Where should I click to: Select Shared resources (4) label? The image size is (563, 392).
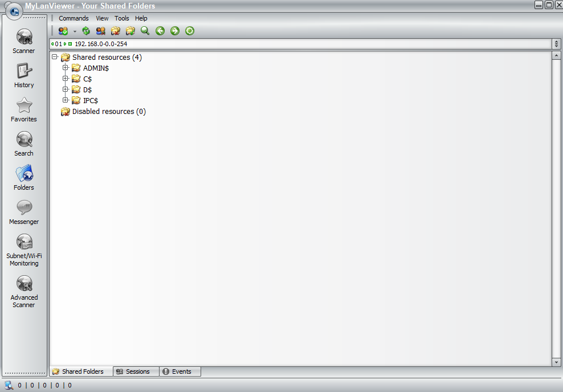click(107, 58)
